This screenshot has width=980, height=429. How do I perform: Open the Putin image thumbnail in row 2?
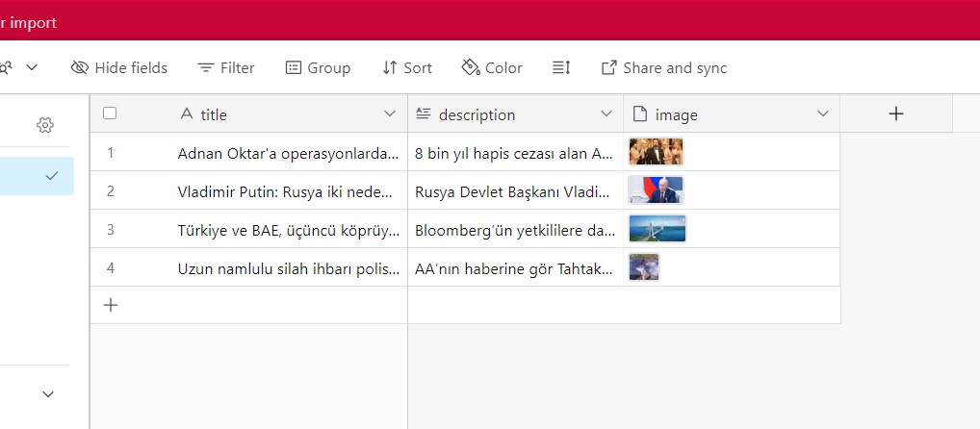(656, 190)
